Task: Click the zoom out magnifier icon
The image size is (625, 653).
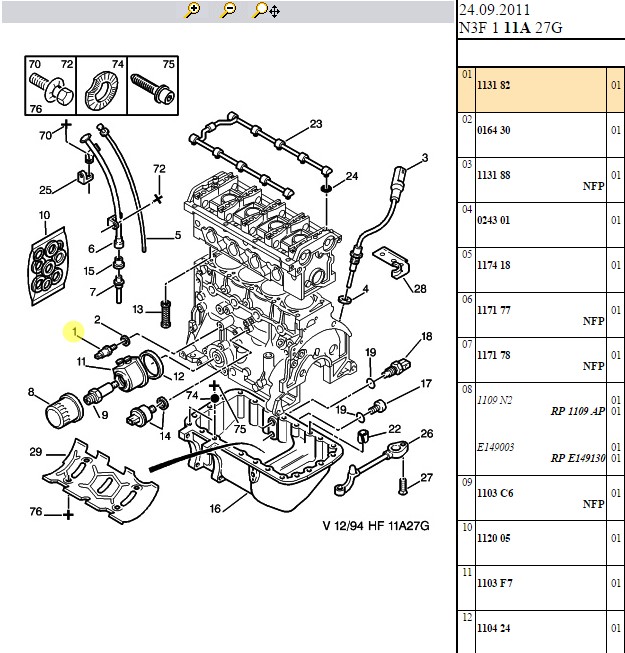Action: tap(228, 10)
